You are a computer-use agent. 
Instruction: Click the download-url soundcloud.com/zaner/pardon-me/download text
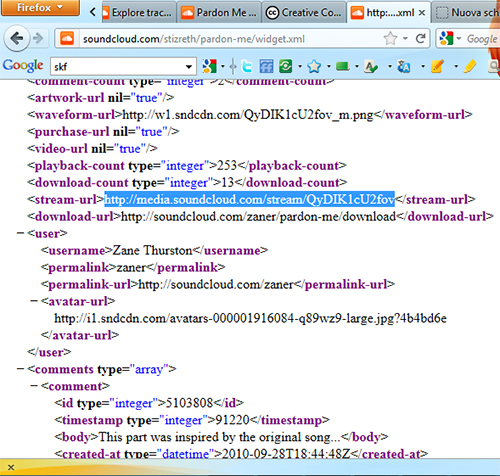pyautogui.click(x=258, y=217)
